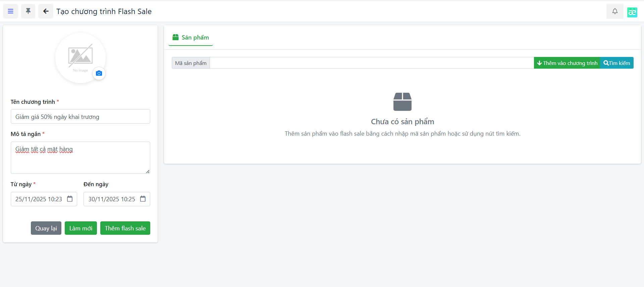Open the user avatar logo
Image resolution: width=644 pixels, height=287 pixels.
click(632, 12)
